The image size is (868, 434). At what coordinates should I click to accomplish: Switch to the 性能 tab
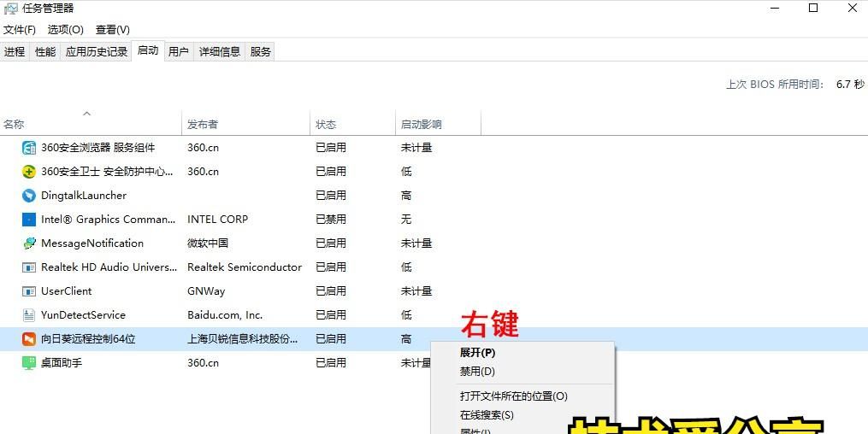44,51
